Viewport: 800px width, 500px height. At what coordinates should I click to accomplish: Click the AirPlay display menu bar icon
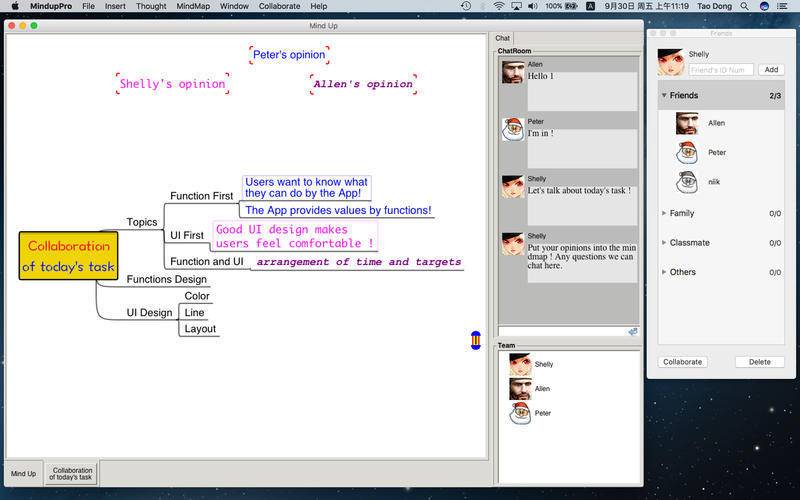[516, 6]
